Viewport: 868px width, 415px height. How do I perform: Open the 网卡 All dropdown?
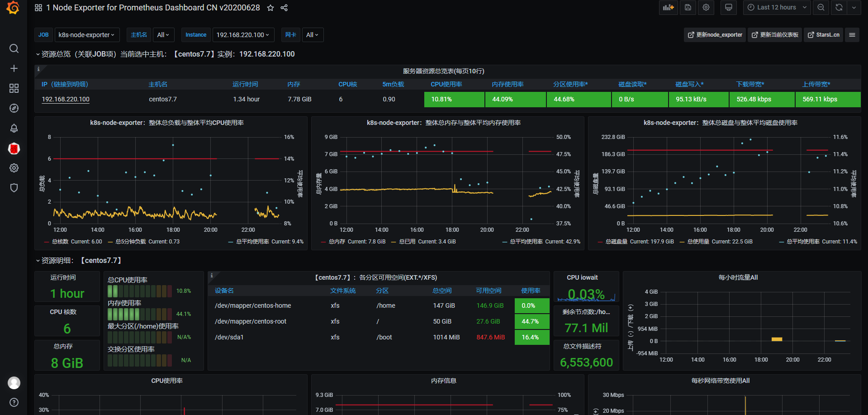[313, 35]
